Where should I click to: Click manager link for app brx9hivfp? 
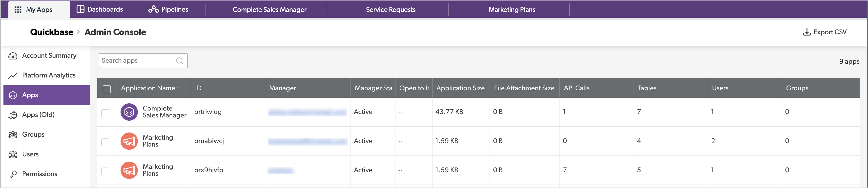[x=281, y=171]
